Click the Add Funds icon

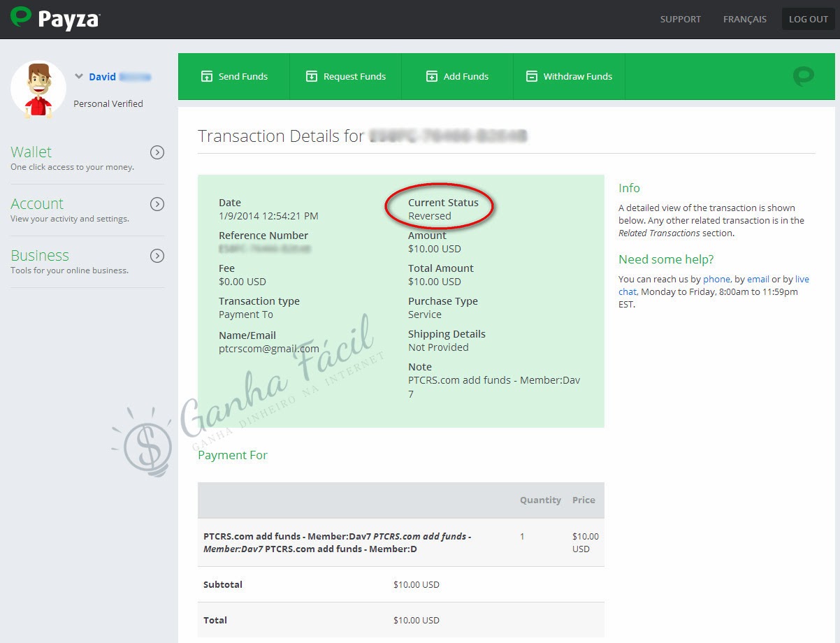pyautogui.click(x=432, y=76)
